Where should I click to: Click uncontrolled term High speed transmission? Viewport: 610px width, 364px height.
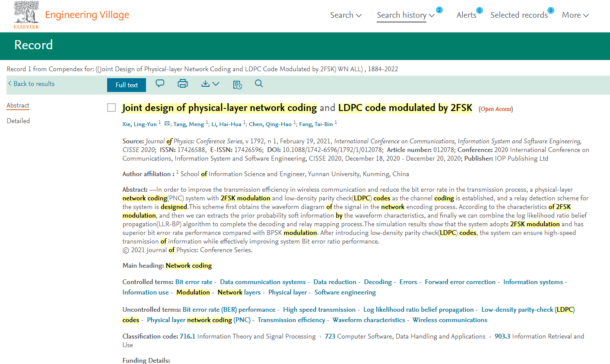tap(319, 310)
